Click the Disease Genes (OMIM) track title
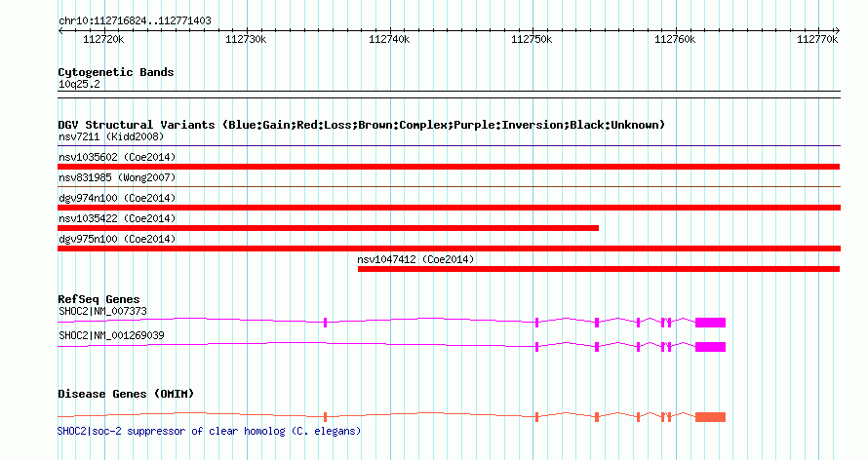868x460 pixels. 126,394
